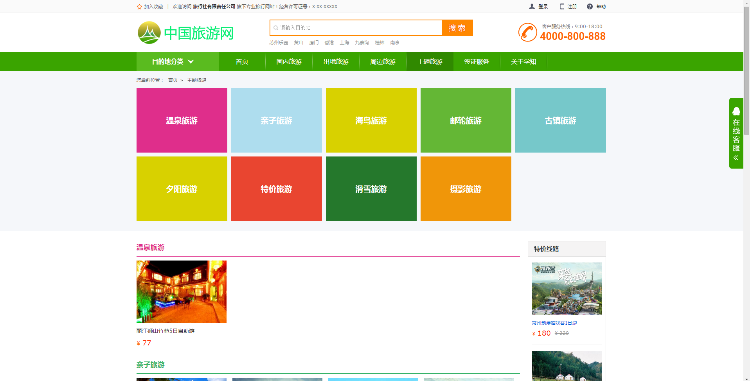
Task: Click the user login icon in the top bar
Action: click(532, 7)
